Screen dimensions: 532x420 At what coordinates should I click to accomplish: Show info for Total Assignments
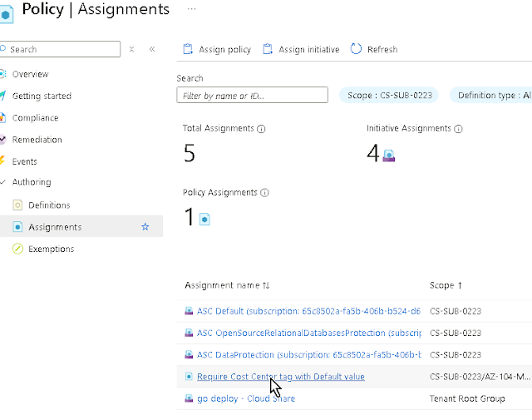point(261,129)
